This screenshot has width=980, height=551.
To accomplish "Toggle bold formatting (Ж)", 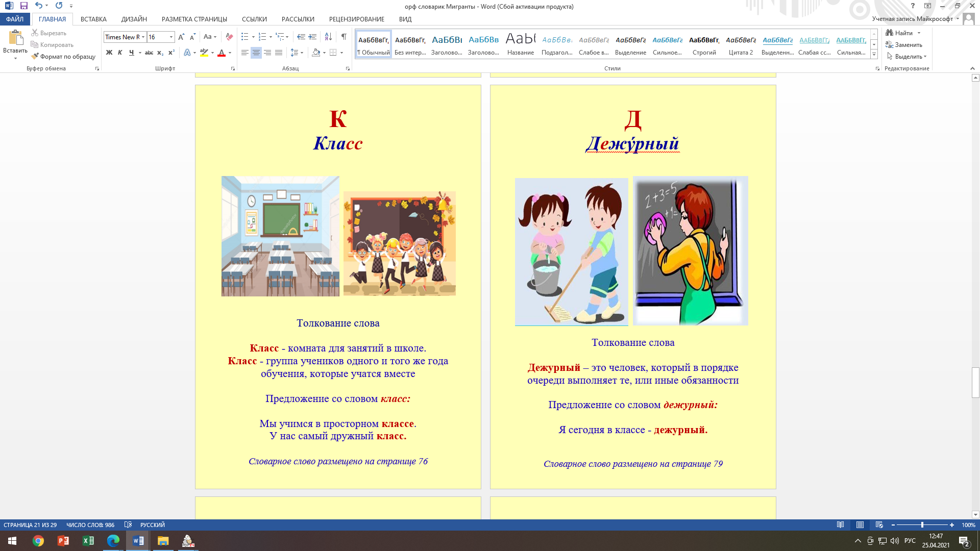I will point(109,53).
